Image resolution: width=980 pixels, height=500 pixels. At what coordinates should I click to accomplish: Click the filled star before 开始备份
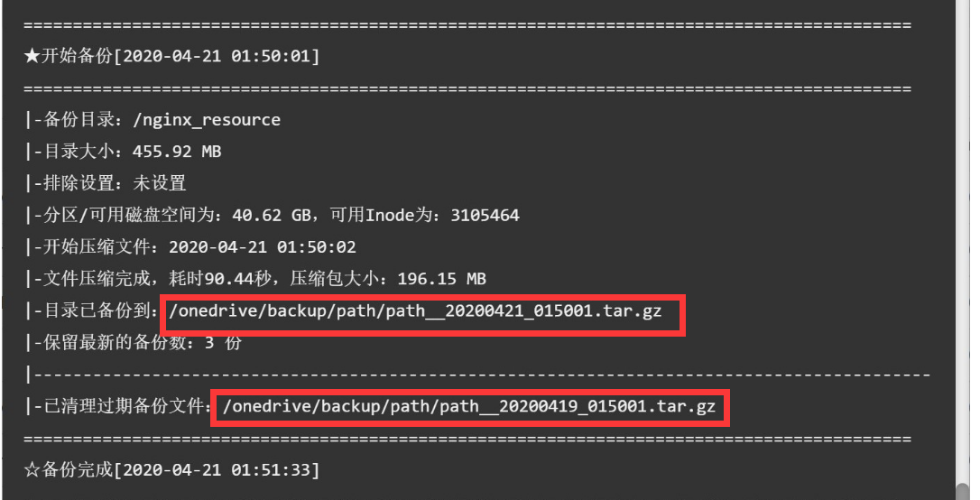coord(32,56)
